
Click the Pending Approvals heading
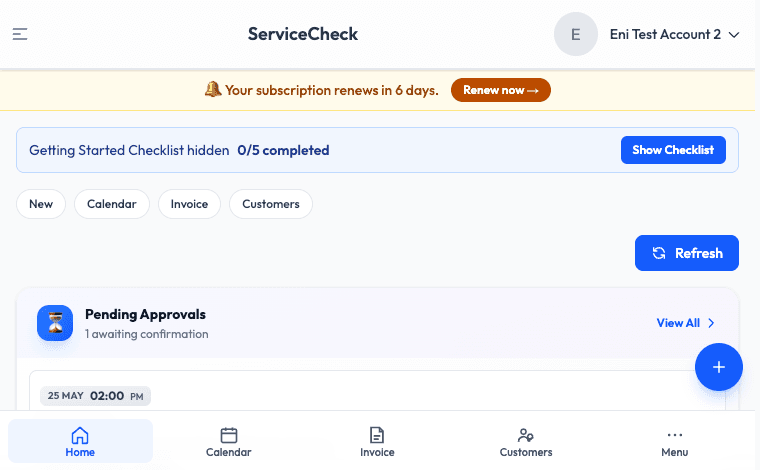145,314
